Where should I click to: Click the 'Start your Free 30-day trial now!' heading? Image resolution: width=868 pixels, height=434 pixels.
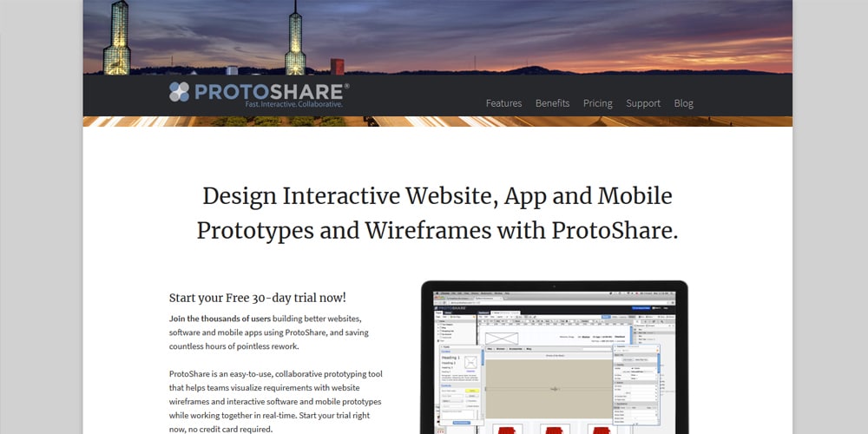(258, 297)
